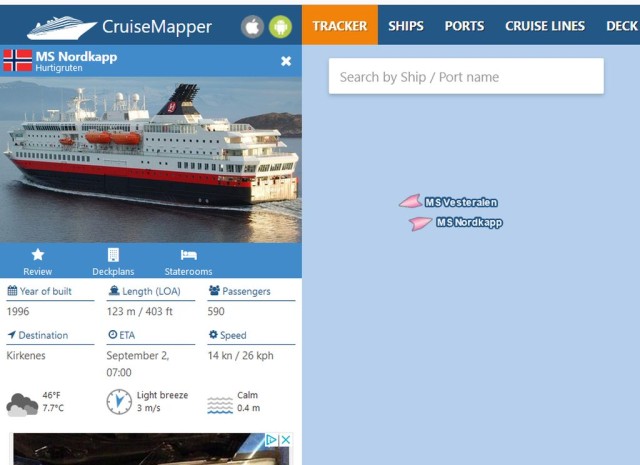Select the MS Nordkapp ship marker
Screen dimensions: 640x465
coord(420,223)
